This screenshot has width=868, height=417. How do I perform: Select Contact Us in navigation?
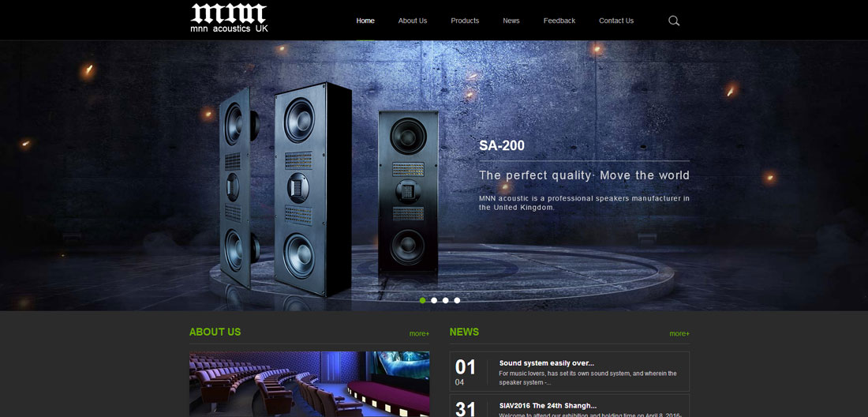pyautogui.click(x=616, y=21)
